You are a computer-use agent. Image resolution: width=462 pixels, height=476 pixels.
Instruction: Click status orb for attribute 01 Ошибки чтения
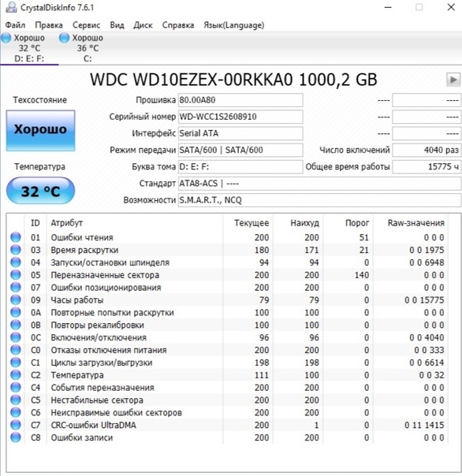[16, 237]
